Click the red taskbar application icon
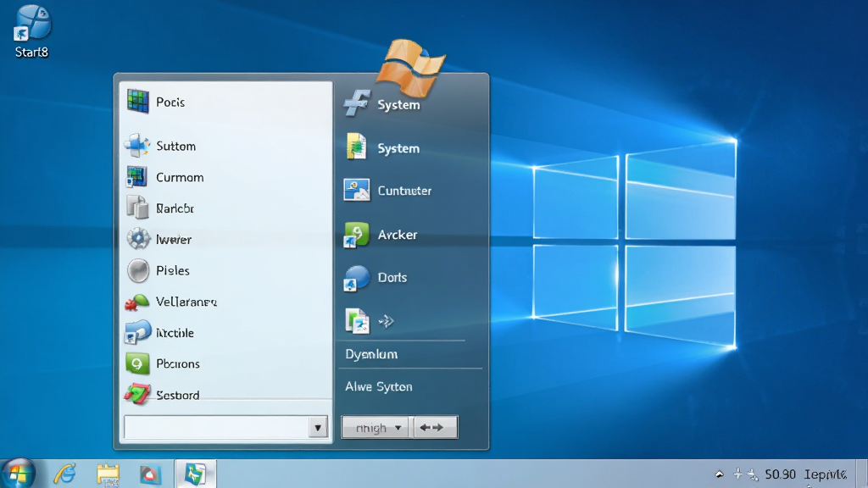The height and width of the screenshot is (488, 868). (150, 474)
